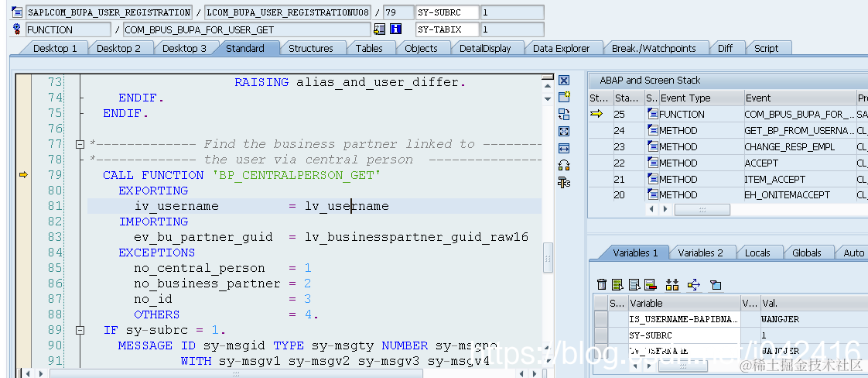The image size is (868, 378).
Task: Click the COM_BPUS_BUPA_FOR_USER_GET function name field
Action: [x=246, y=29]
